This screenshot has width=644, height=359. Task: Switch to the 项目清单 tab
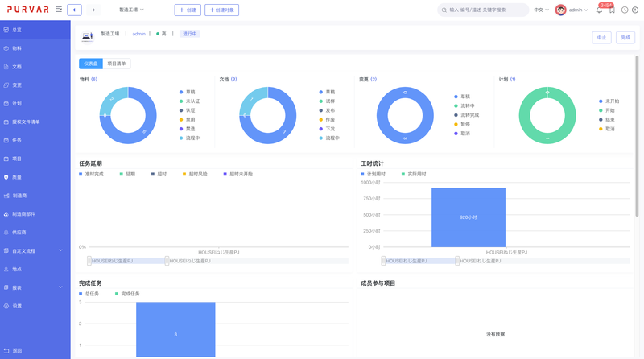click(117, 64)
